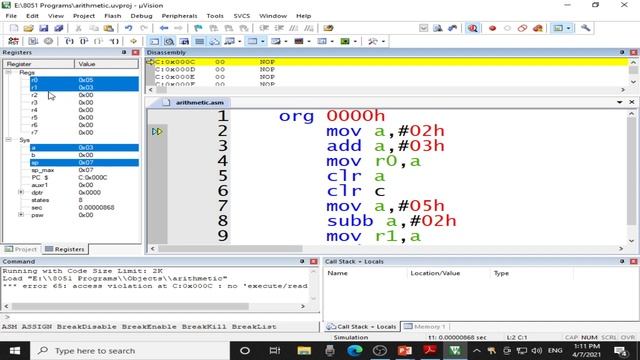Collapse the Sys tree node
The width and height of the screenshot is (640, 360).
[x=9, y=140]
